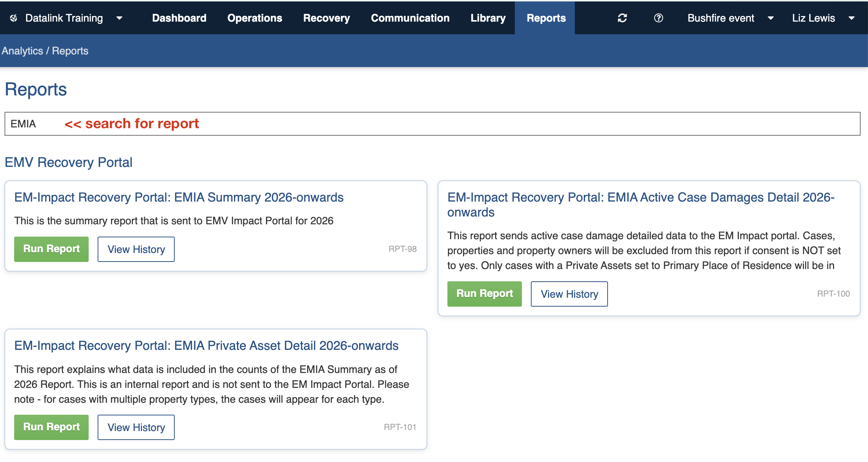Switch to the Library tab
868x462 pixels.
pyautogui.click(x=488, y=18)
